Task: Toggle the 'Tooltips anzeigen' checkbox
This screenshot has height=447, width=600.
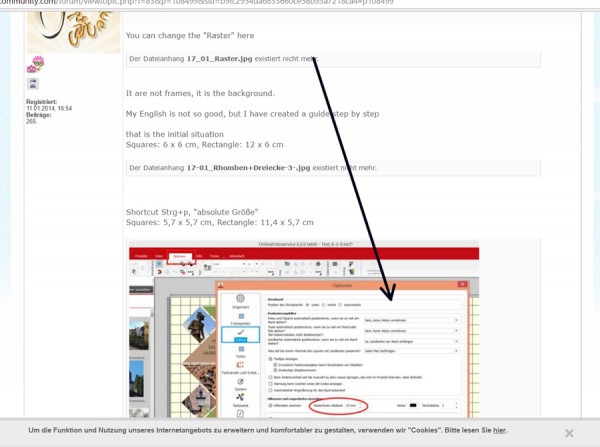Action: pos(271,359)
